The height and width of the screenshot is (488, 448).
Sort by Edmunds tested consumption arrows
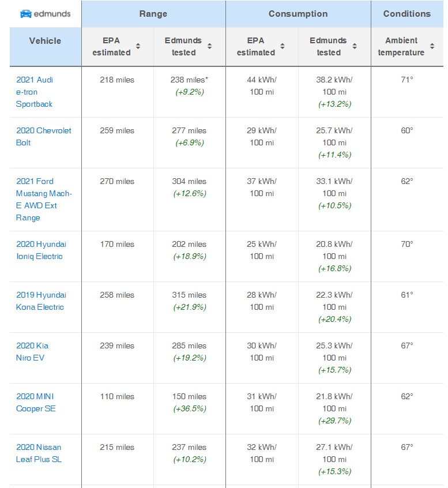pos(355,46)
